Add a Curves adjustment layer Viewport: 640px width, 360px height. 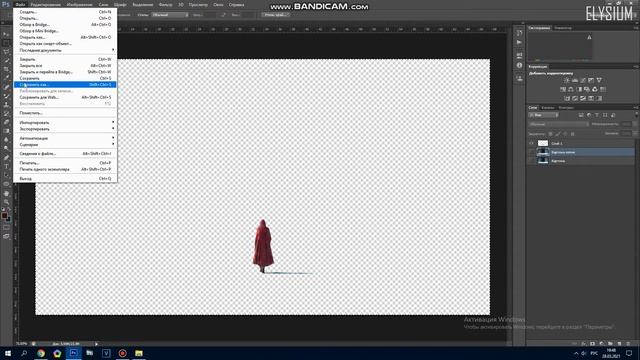583,80
